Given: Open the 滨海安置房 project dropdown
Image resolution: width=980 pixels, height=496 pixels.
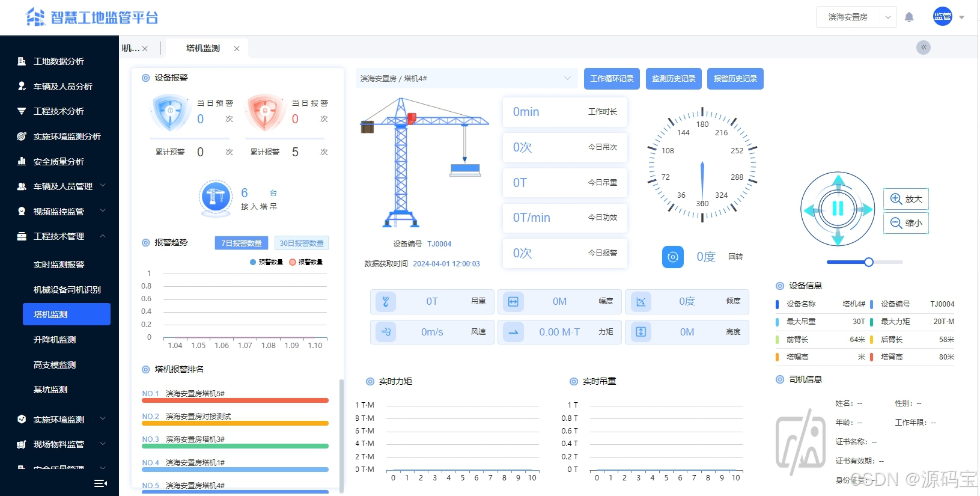Looking at the screenshot, I should click(x=856, y=17).
